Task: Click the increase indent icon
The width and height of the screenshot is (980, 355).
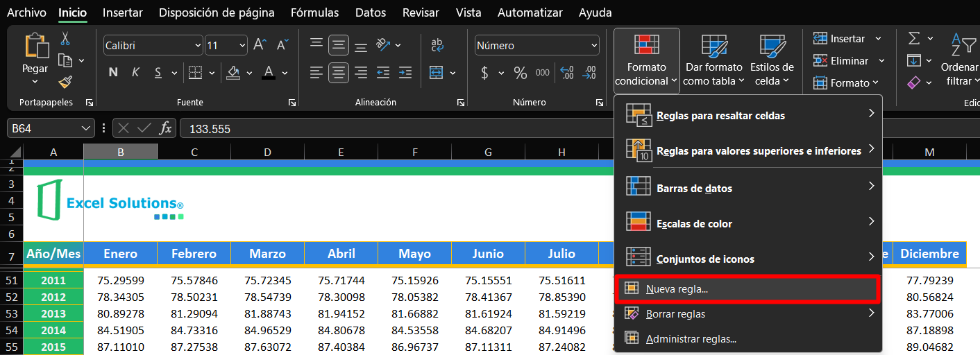Action: pos(405,72)
